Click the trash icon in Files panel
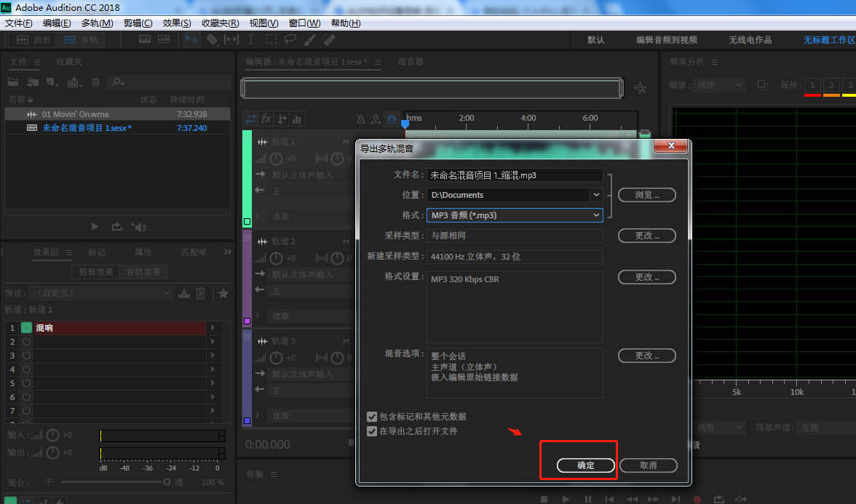 (95, 82)
